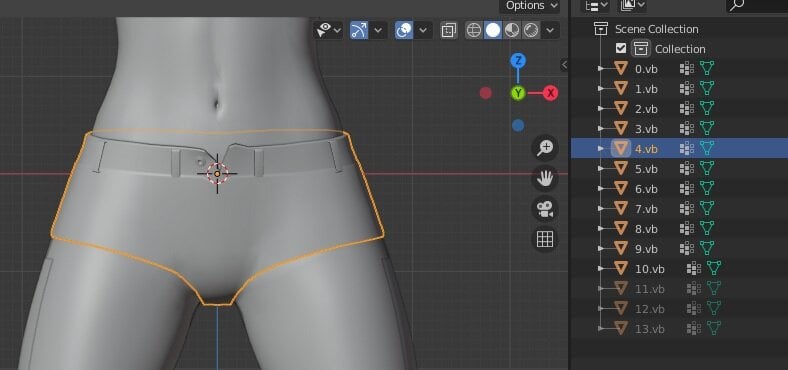Click the vertex groups icon of 0.vb
This screenshot has height=370, width=788.
coord(686,68)
